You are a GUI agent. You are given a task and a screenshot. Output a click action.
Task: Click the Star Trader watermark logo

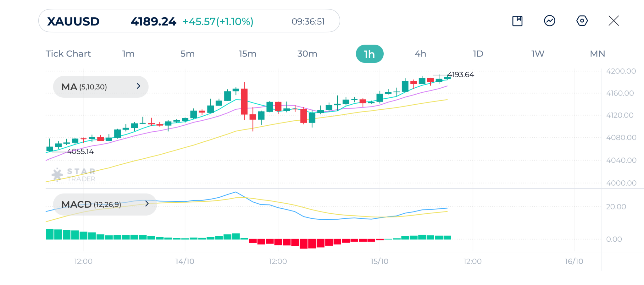click(74, 175)
